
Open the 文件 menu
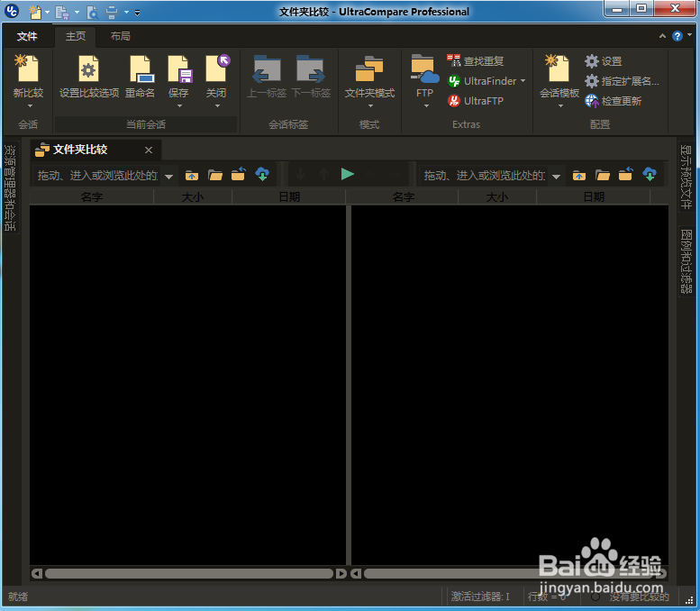pyautogui.click(x=27, y=36)
